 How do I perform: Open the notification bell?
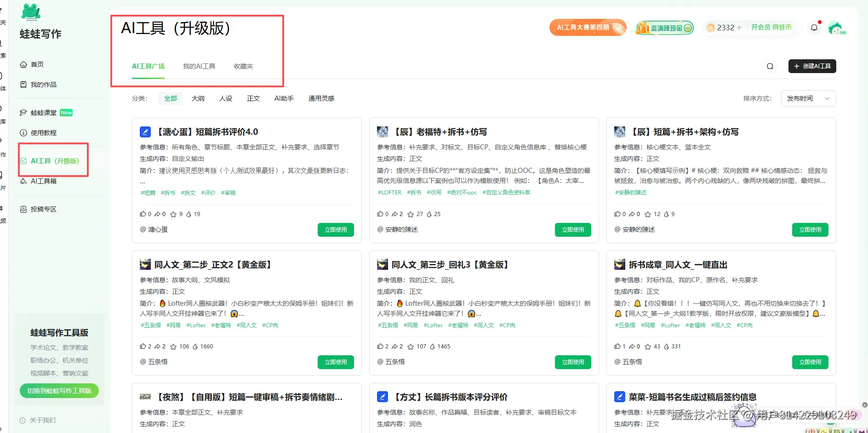coord(814,28)
